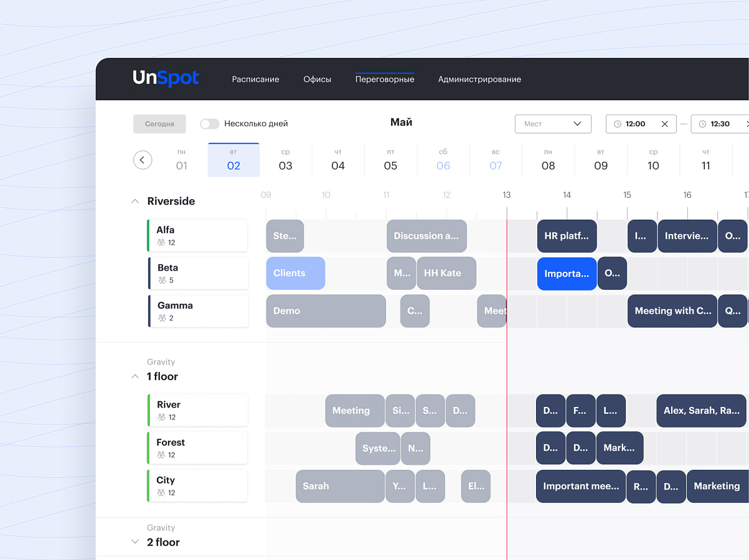Viewport: 749px width, 560px height.
Task: Click the Май month heading
Action: [x=401, y=123]
